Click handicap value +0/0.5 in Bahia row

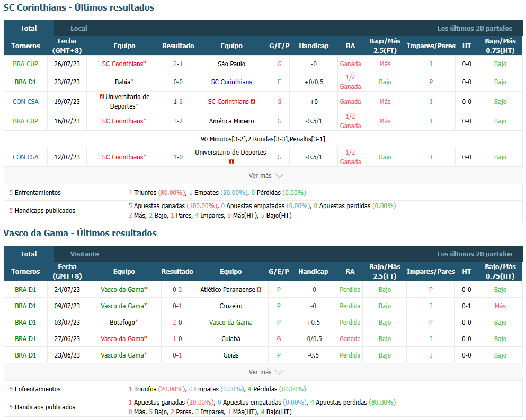(x=314, y=82)
